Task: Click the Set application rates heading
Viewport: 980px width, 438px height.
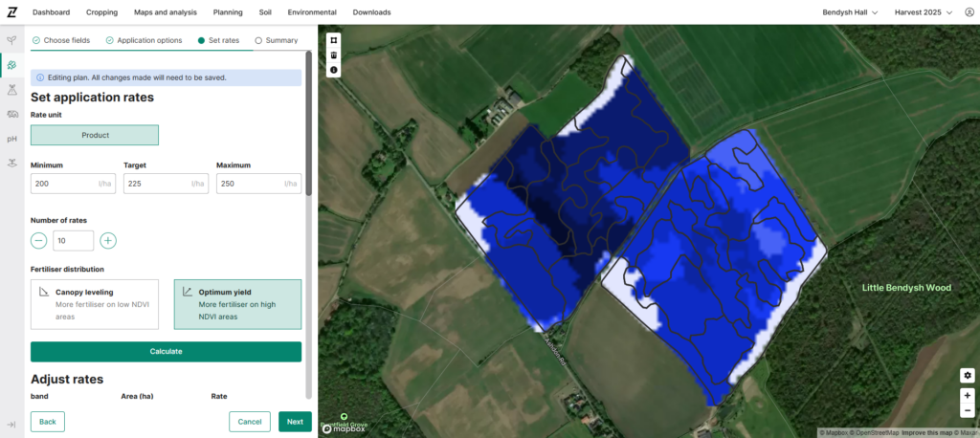Action: (92, 98)
